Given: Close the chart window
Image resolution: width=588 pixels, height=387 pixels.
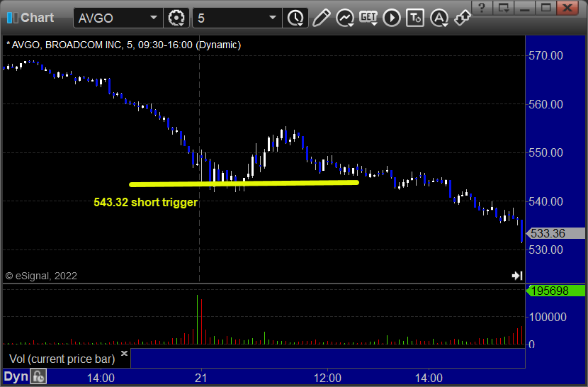Looking at the screenshot, I should click(568, 8).
